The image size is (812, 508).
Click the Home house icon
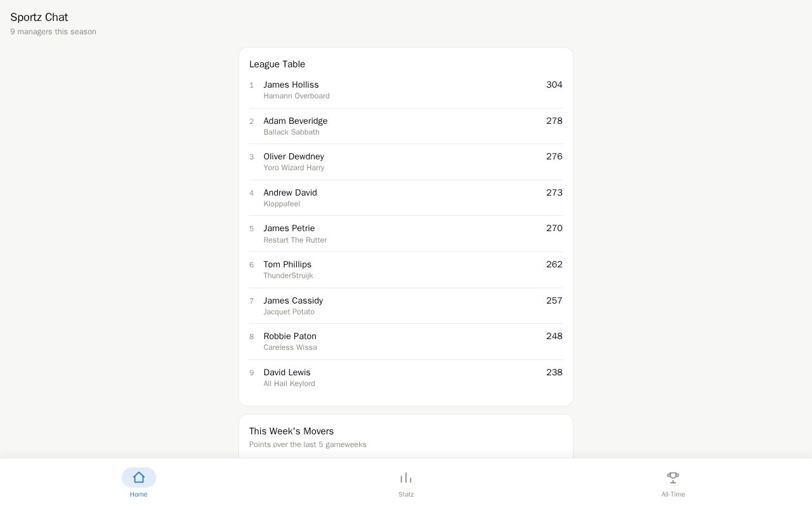pos(139,478)
